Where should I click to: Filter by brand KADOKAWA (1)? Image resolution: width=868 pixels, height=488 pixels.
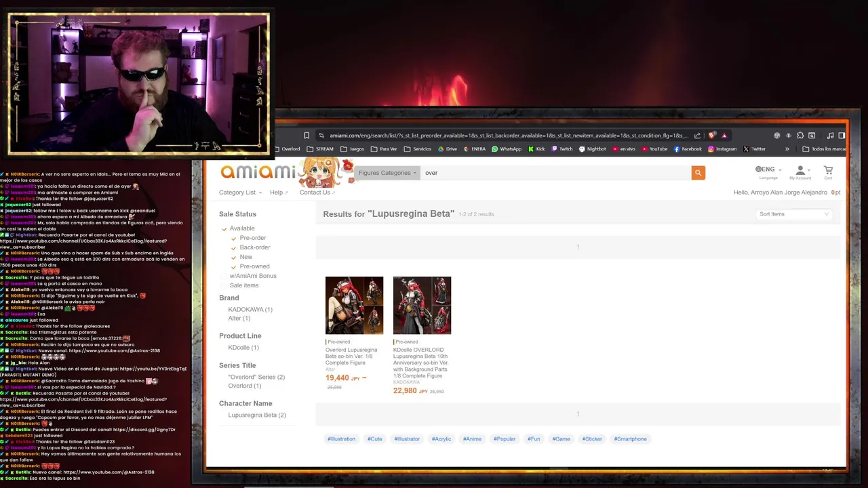pos(250,310)
